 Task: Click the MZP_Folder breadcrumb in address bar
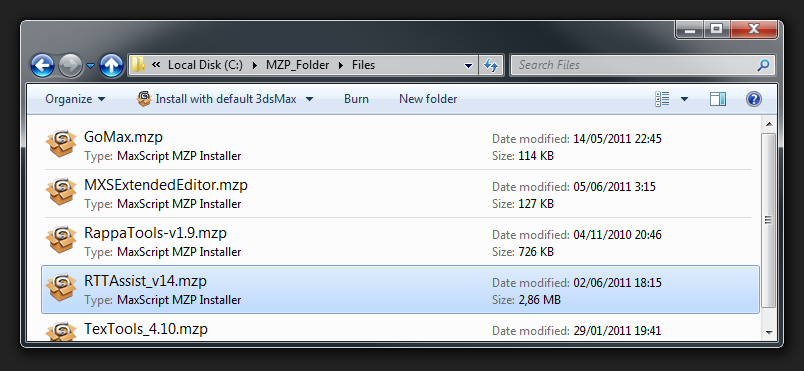tap(297, 65)
